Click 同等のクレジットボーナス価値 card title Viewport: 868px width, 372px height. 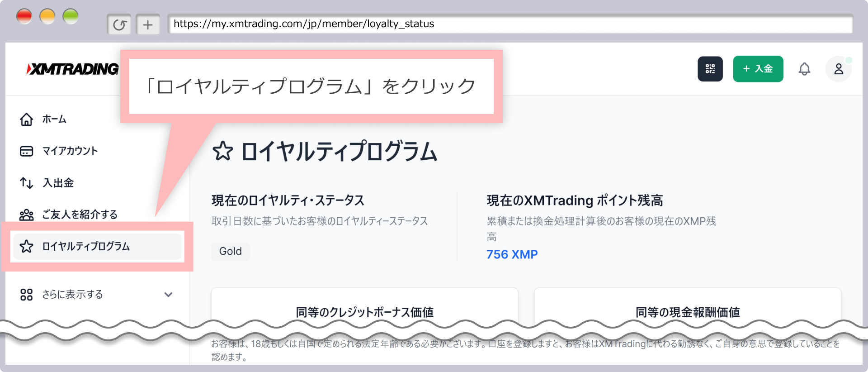364,312
